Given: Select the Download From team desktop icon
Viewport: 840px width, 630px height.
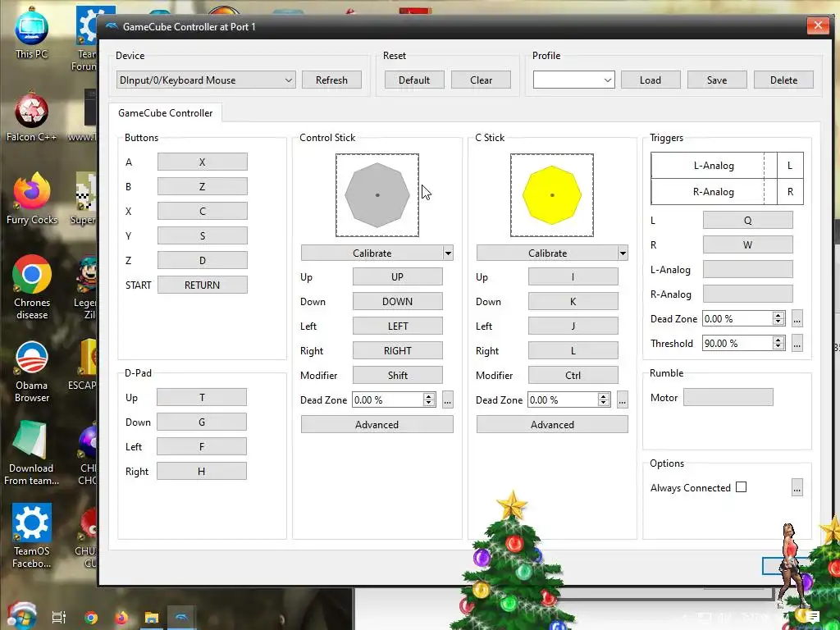Looking at the screenshot, I should coord(32,453).
